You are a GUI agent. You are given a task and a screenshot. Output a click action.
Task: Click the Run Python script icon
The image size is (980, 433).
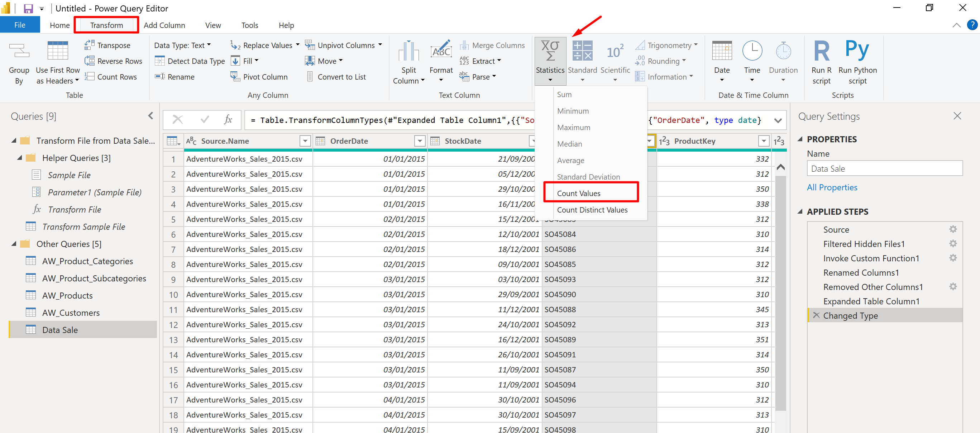(x=857, y=49)
